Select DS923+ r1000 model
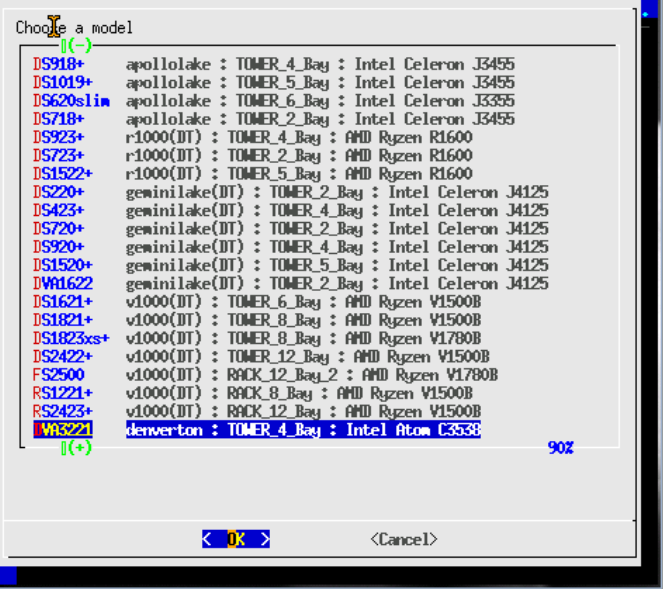The height and width of the screenshot is (589, 663). pyautogui.click(x=252, y=137)
